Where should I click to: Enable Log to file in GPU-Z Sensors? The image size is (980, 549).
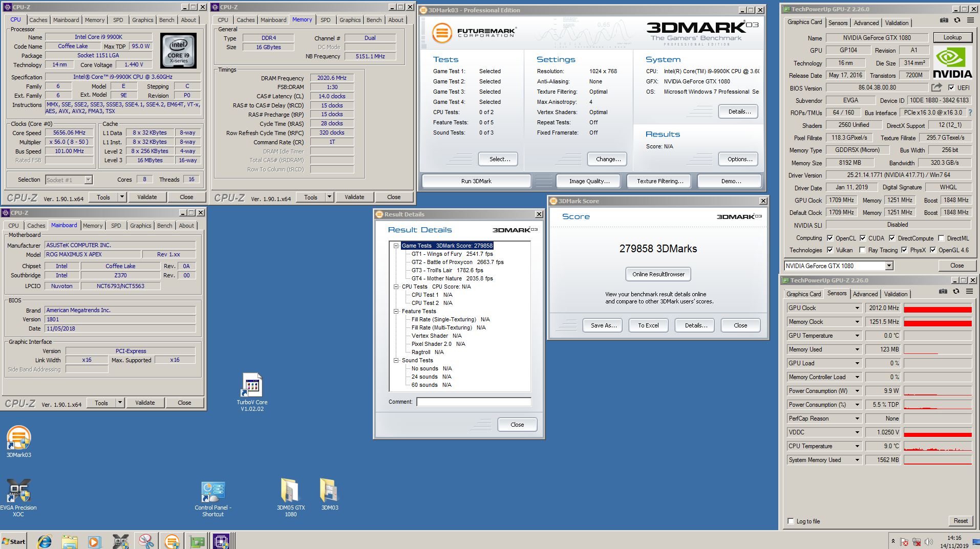click(791, 521)
